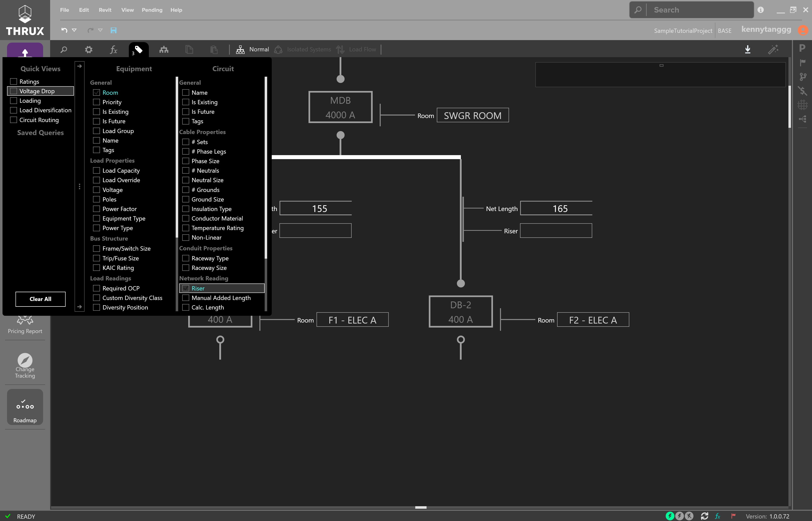Open the Help menu
Image resolution: width=812 pixels, height=521 pixels.
point(176,10)
